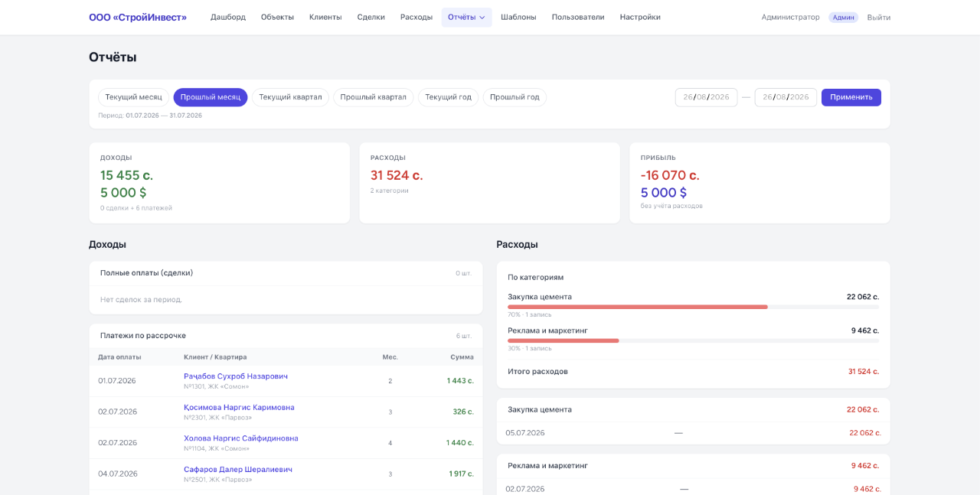Focus the end date input field
980x495 pixels.
(786, 97)
